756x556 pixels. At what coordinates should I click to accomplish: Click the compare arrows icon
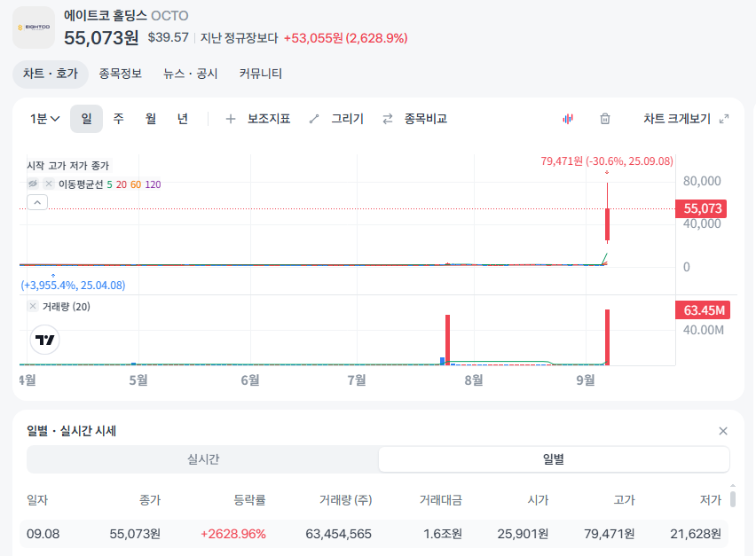(388, 119)
